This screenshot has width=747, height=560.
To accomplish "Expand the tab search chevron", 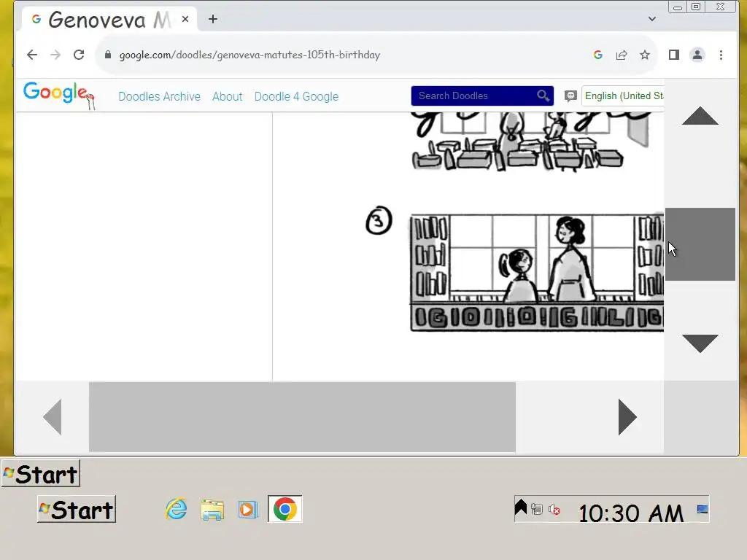I will 651,19.
